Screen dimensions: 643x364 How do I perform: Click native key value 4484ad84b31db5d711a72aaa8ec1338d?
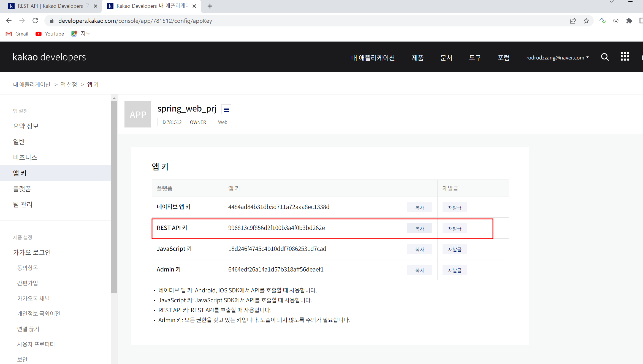pos(279,207)
